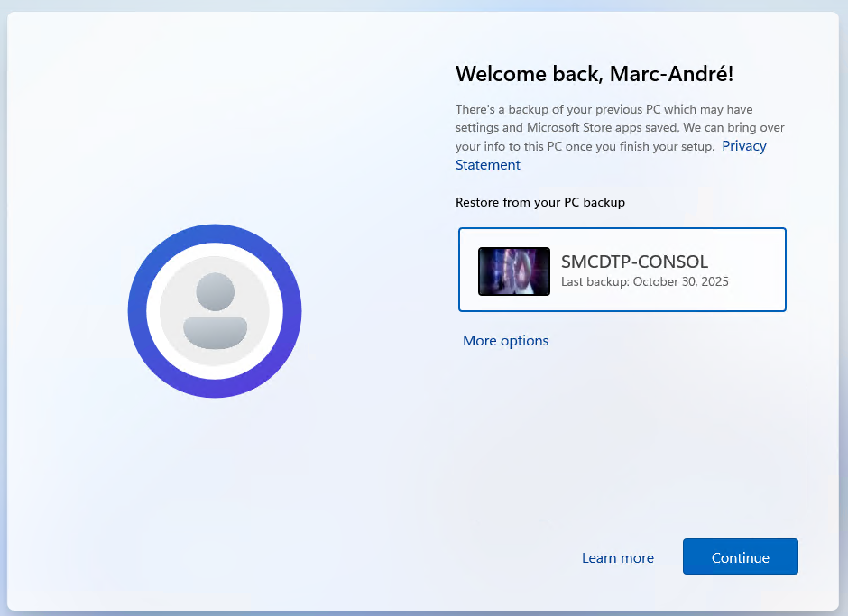Click inside the selected backup card border
This screenshot has width=848, height=616.
click(x=622, y=270)
